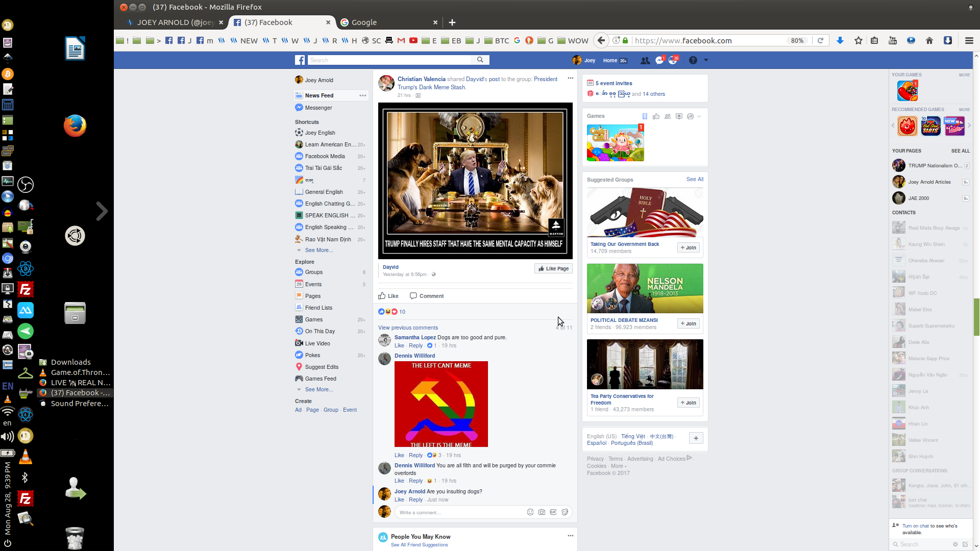Image resolution: width=980 pixels, height=551 pixels.
Task: Click Like Page for Dayvid
Action: 553,268
